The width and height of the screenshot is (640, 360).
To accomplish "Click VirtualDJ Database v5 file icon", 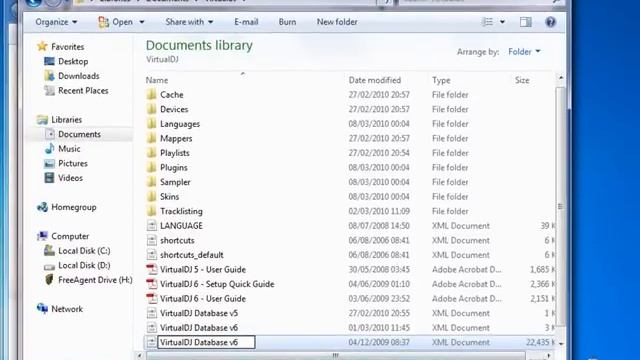I will 151,313.
